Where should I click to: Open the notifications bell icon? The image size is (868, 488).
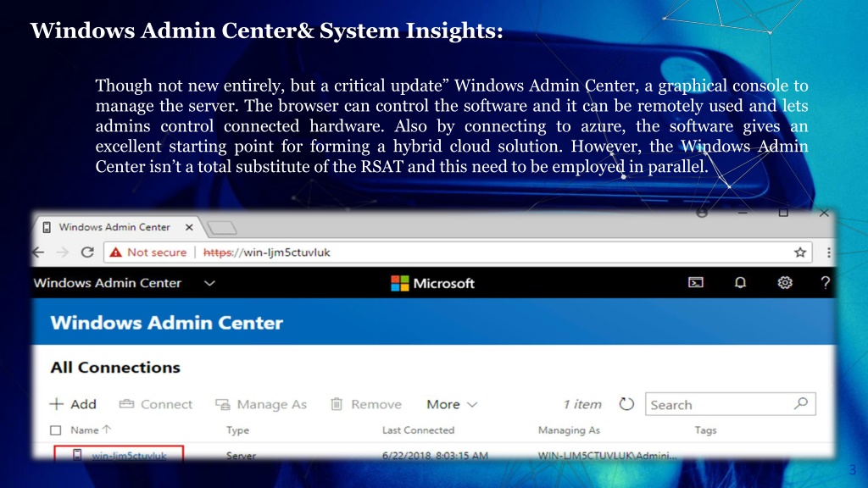[x=740, y=283]
